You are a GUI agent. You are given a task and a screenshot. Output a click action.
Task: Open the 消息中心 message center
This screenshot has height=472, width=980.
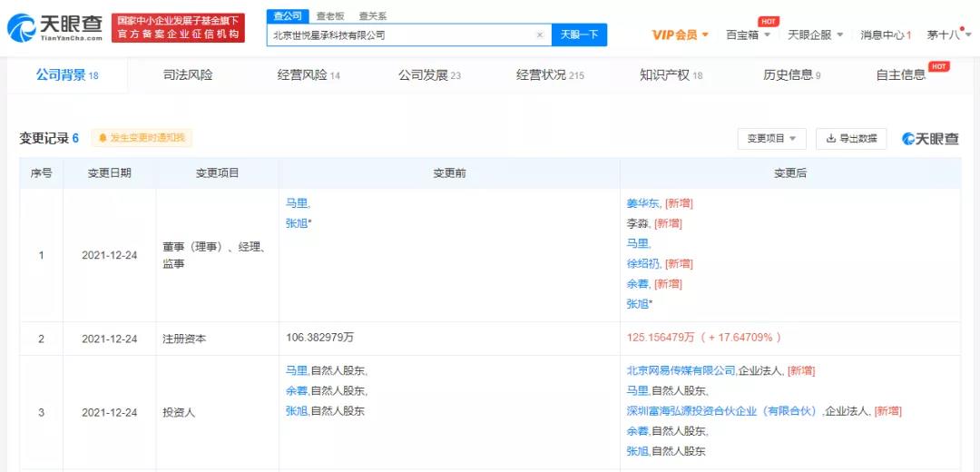pos(886,35)
